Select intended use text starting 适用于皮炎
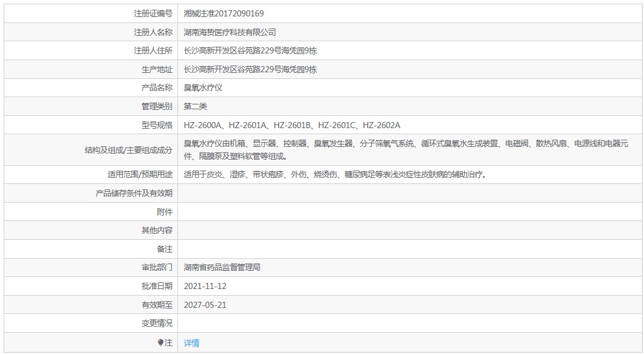The image size is (644, 354). pyautogui.click(x=335, y=174)
